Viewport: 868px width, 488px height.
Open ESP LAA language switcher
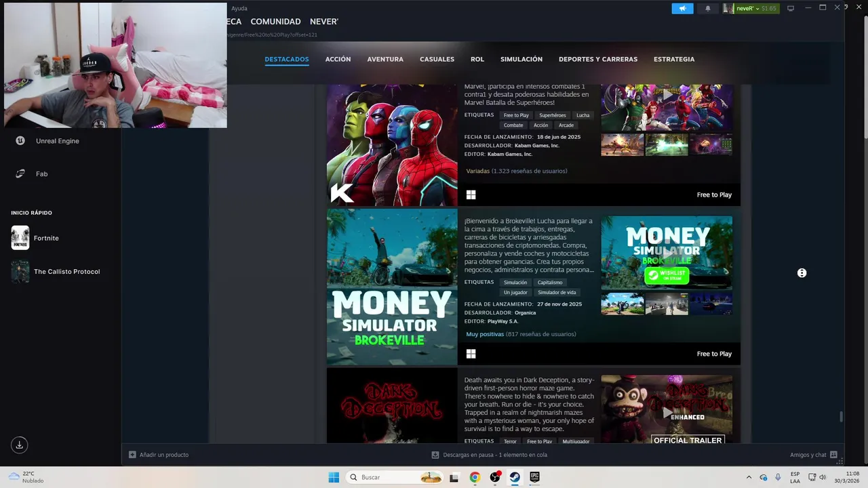tap(795, 477)
